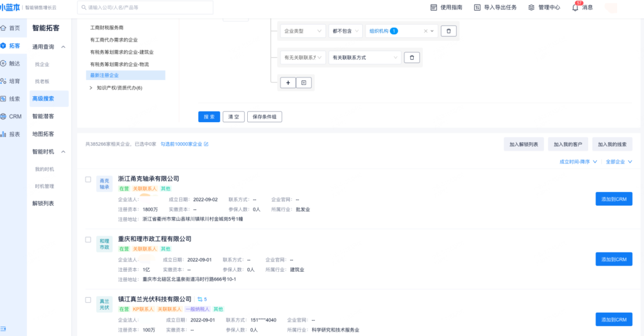Click the add condition group icon
Image resolution: width=644 pixels, height=336 pixels.
click(x=304, y=82)
